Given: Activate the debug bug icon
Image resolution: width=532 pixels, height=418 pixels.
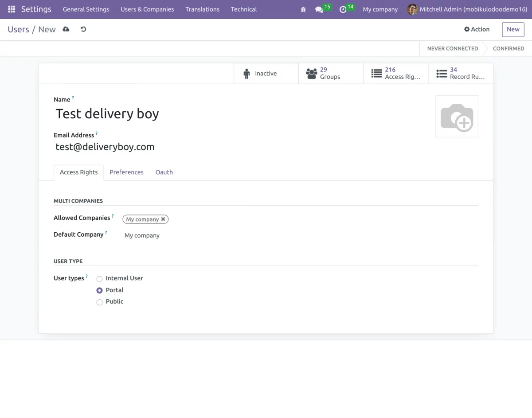Looking at the screenshot, I should pos(303,9).
